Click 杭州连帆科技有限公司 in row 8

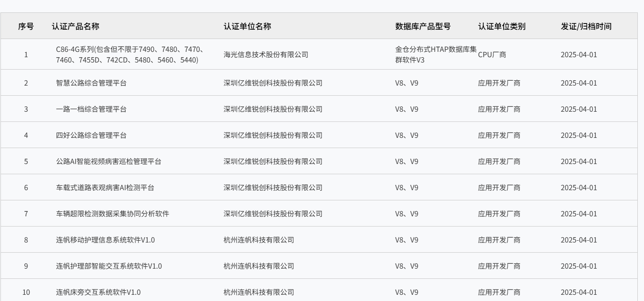[258, 240]
